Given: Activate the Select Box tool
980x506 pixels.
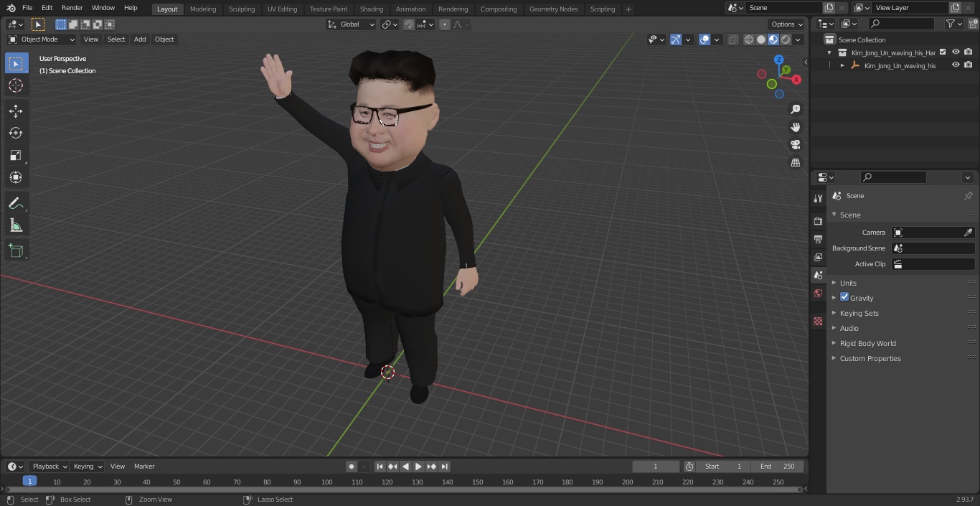Looking at the screenshot, I should [16, 63].
